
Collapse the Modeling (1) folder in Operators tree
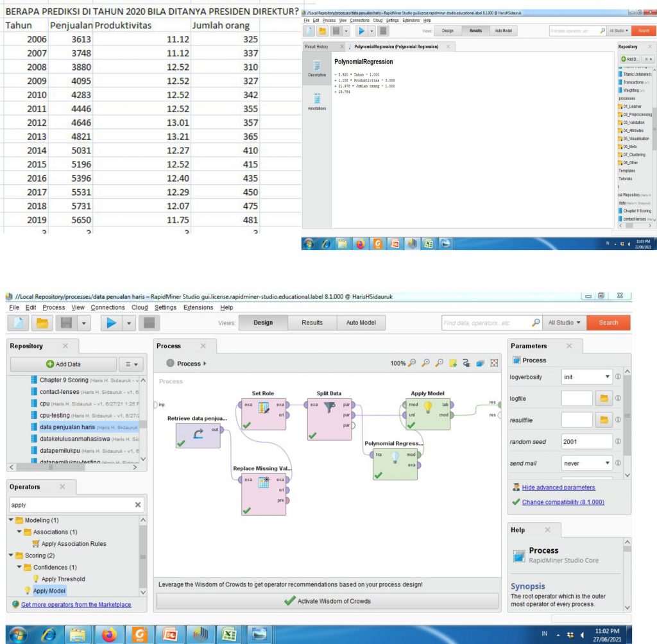(12, 520)
